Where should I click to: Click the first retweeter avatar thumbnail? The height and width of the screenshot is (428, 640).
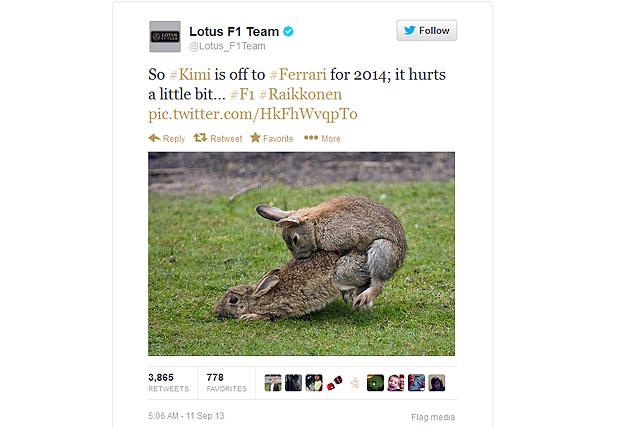point(273,383)
